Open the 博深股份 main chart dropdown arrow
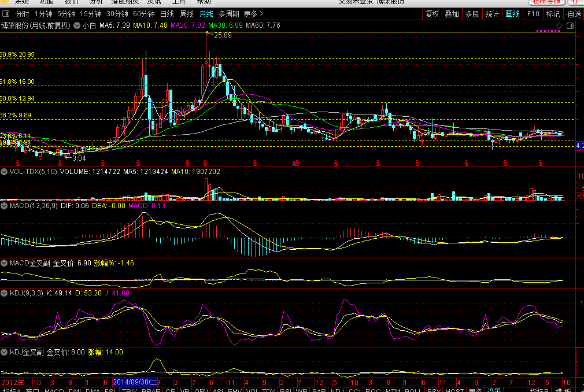584x392 pixels. [x=77, y=26]
